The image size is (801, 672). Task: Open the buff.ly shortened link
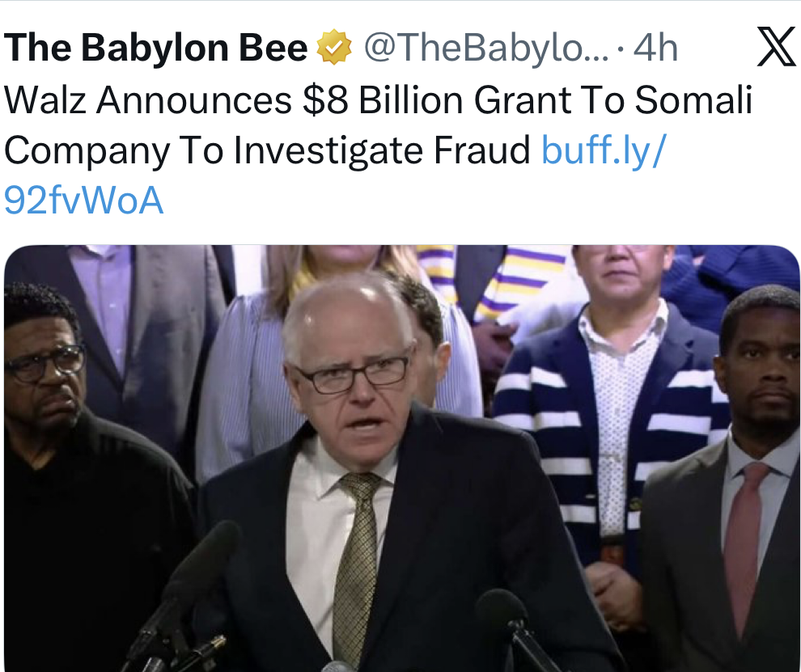tap(602, 151)
